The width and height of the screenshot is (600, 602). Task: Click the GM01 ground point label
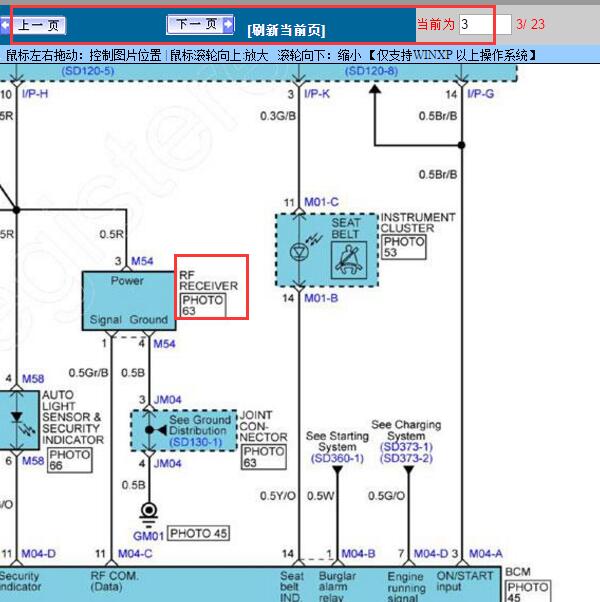[x=148, y=536]
